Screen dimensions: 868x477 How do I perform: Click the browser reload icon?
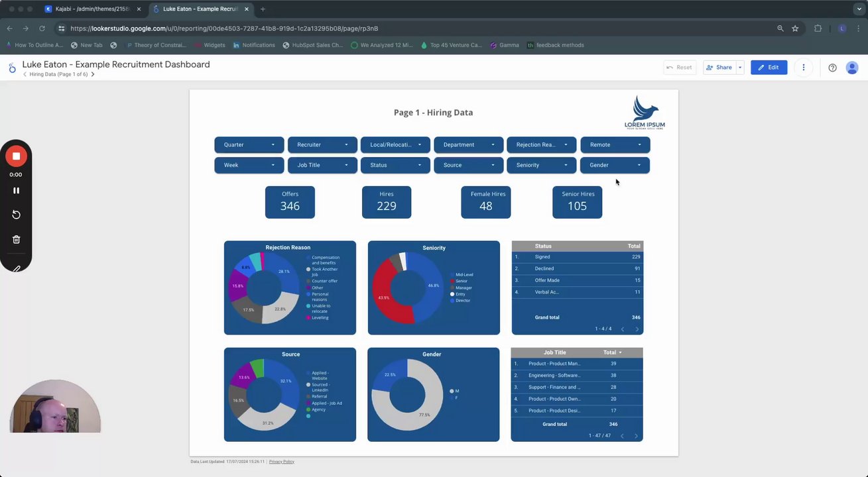pyautogui.click(x=42, y=28)
